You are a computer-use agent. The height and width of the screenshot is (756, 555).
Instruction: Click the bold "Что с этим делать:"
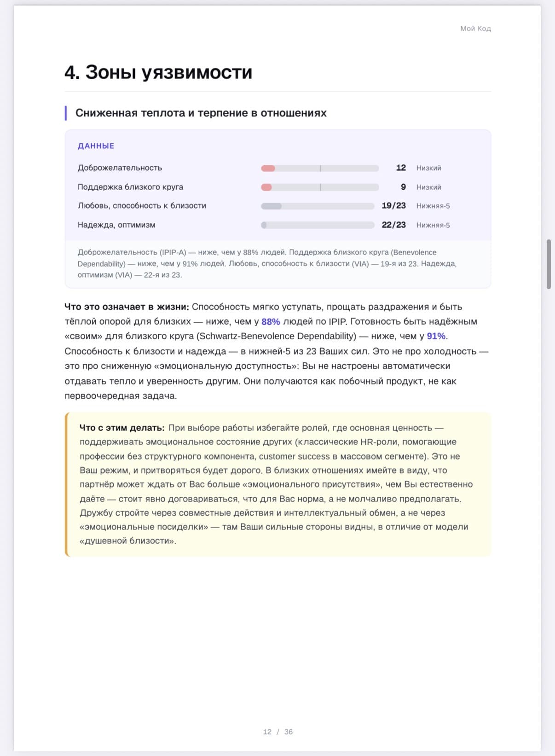click(x=122, y=428)
